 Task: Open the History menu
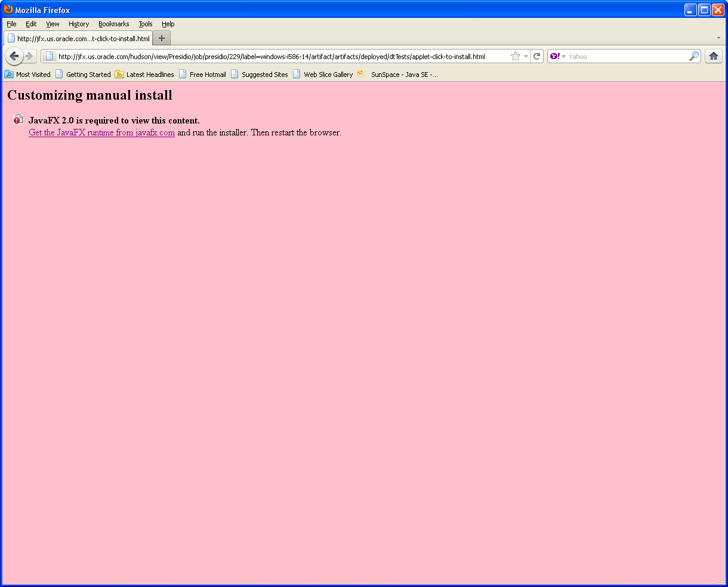79,24
